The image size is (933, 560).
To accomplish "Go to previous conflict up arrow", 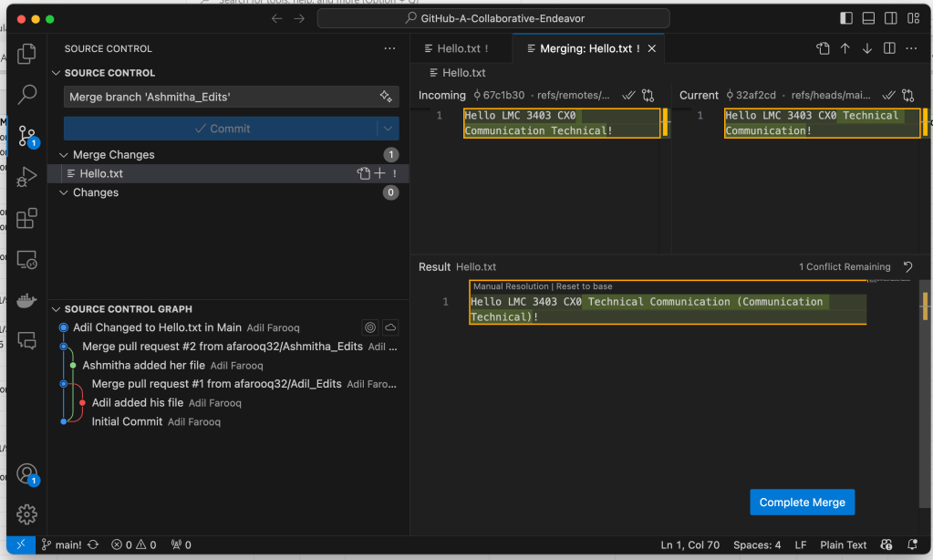I will click(x=845, y=48).
